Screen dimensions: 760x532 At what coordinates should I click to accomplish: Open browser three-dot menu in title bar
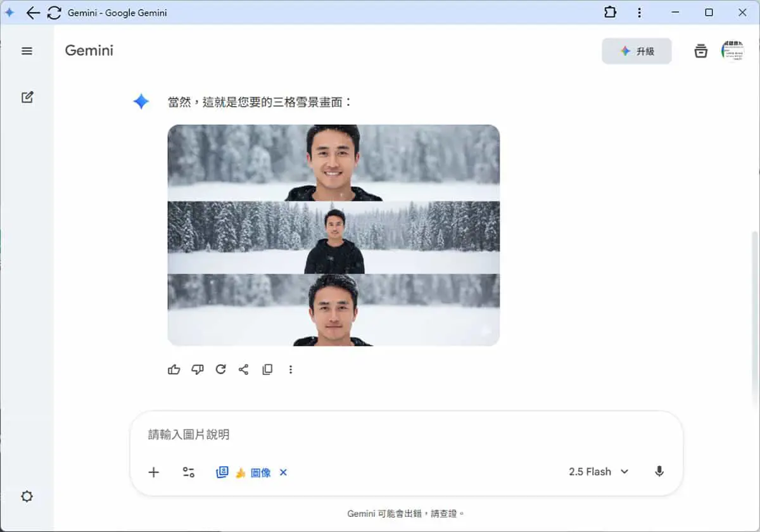pos(640,13)
